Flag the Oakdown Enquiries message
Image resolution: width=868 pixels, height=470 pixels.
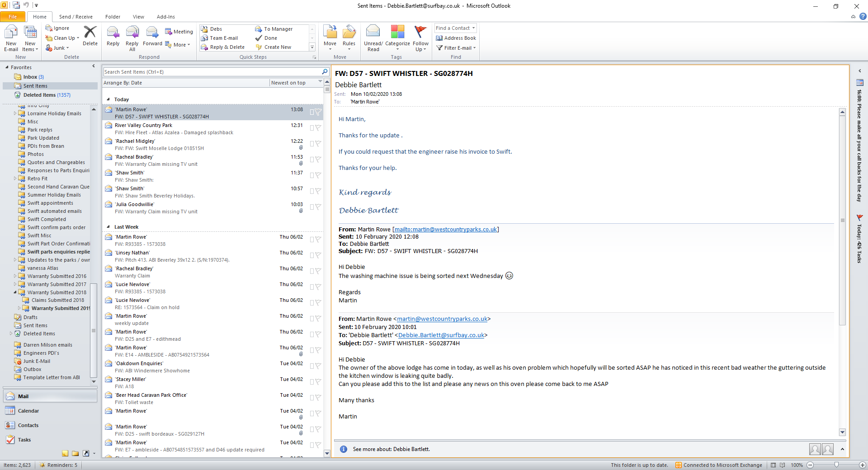click(318, 366)
